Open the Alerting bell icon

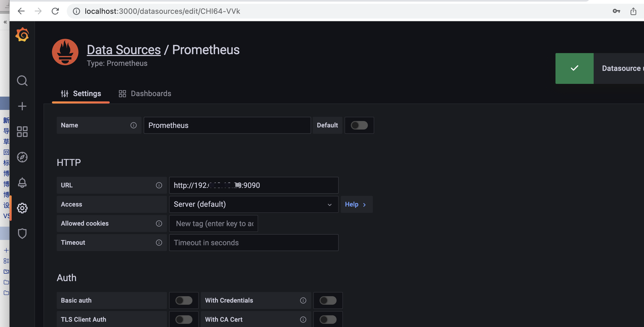coord(22,183)
